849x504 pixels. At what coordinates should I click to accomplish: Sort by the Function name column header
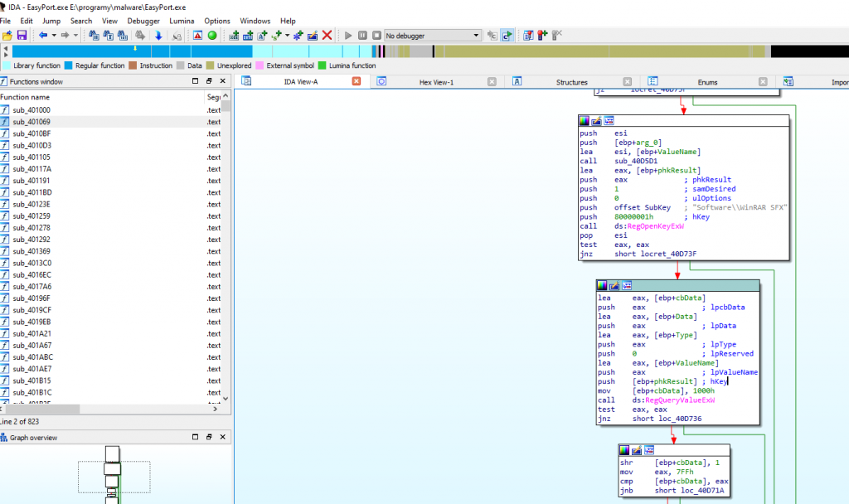pyautogui.click(x=102, y=97)
